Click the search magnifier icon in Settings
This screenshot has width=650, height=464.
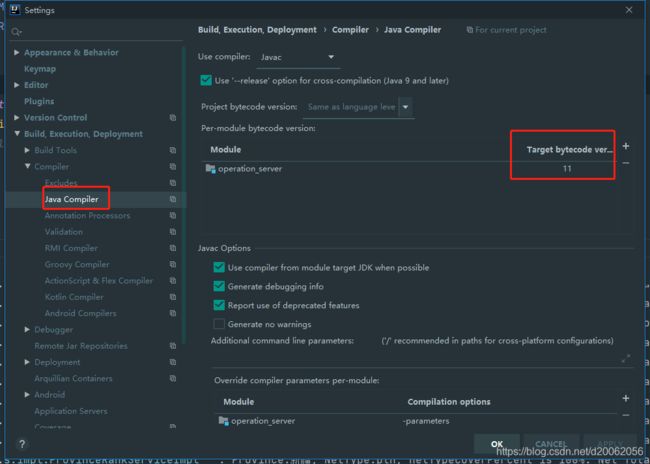tap(16, 32)
